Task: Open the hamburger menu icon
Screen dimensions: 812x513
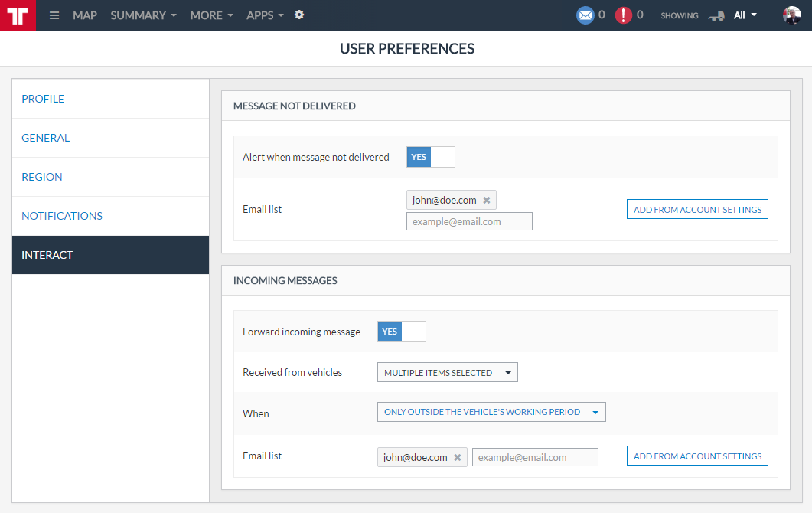Action: point(54,15)
